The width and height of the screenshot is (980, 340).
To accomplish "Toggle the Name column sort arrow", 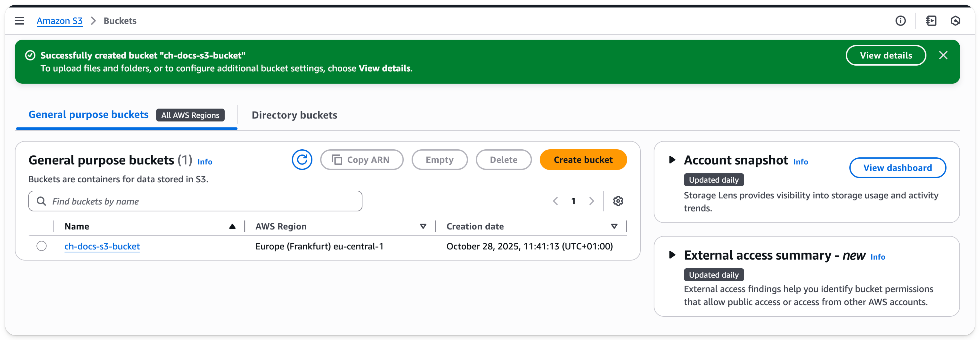I will [x=232, y=226].
